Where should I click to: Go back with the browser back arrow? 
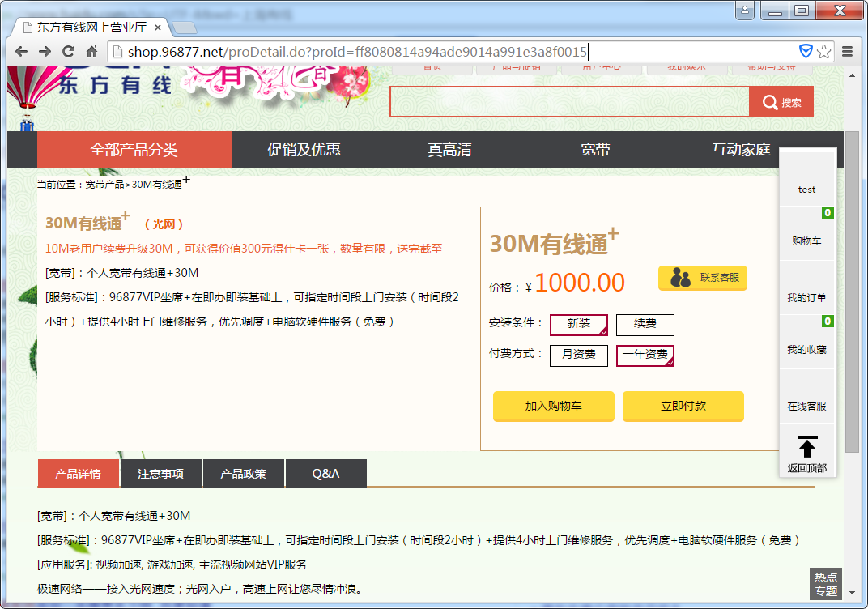click(22, 52)
